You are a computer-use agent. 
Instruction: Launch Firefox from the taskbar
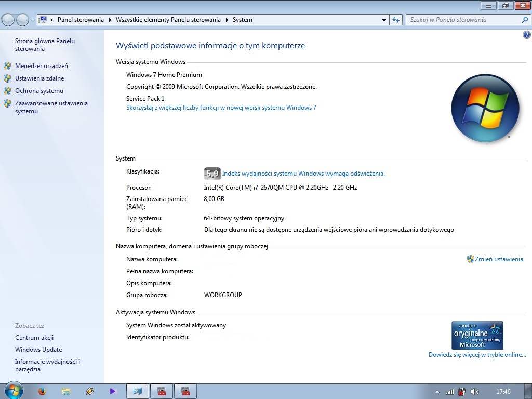pos(42,392)
